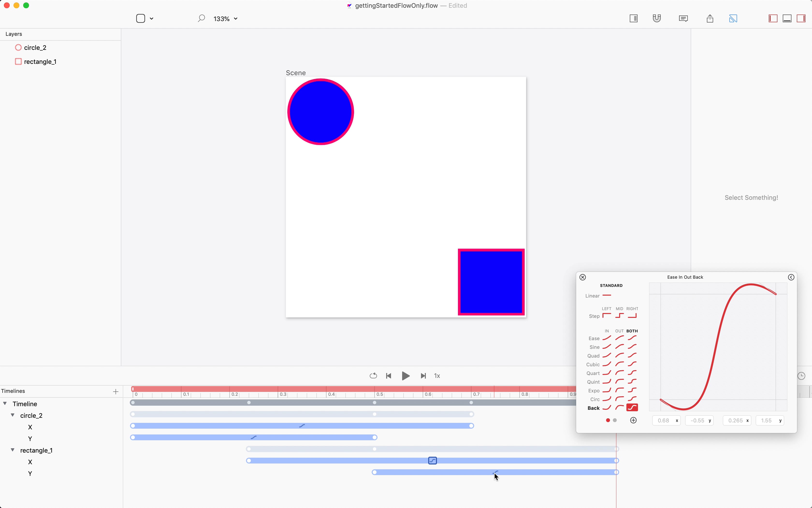Select the Back BOTH easing curve
812x508 pixels.
point(632,408)
